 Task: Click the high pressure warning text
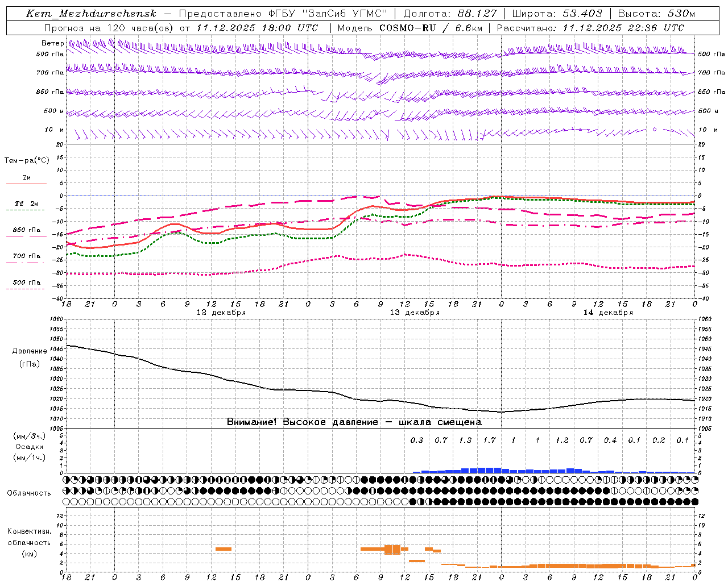coord(354,422)
